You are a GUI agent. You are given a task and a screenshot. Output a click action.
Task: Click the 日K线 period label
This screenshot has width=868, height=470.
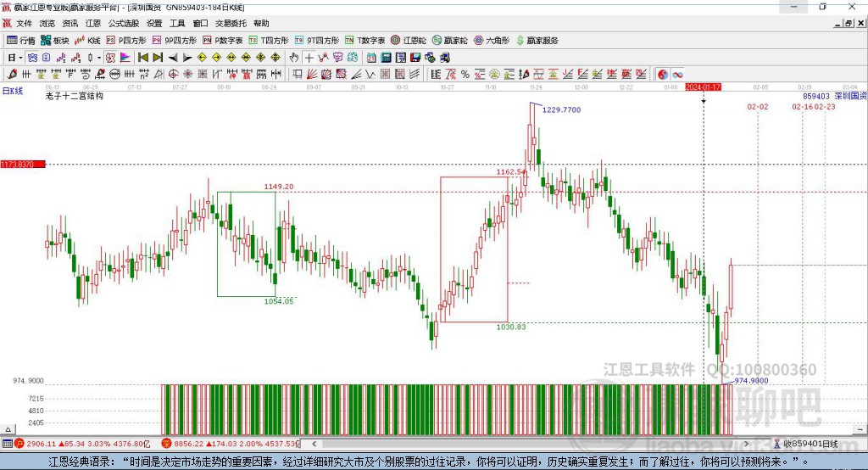tap(12, 90)
